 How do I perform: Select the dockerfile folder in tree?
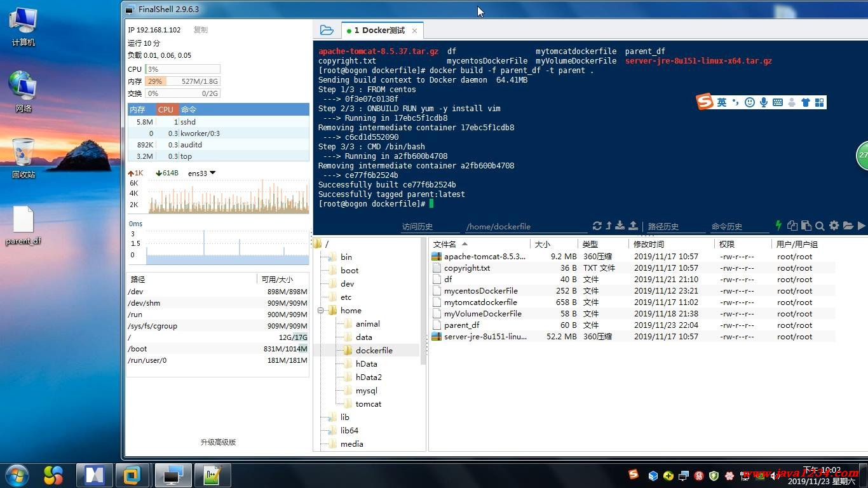tap(374, 351)
